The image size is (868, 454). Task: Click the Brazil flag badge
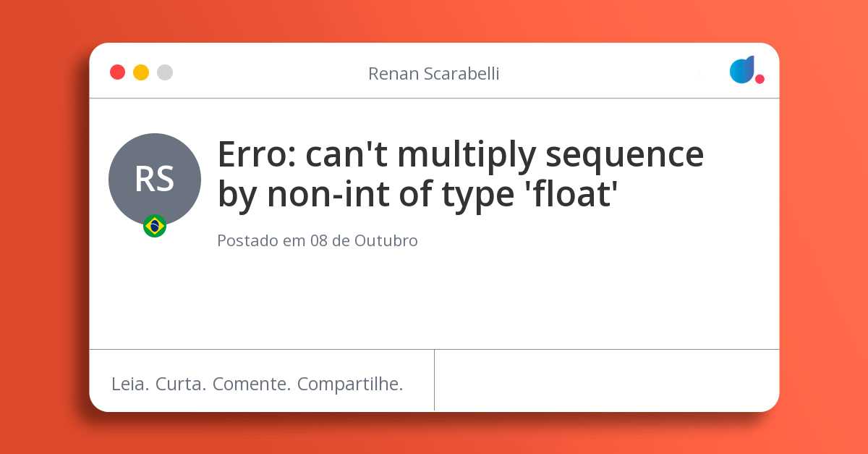155,226
